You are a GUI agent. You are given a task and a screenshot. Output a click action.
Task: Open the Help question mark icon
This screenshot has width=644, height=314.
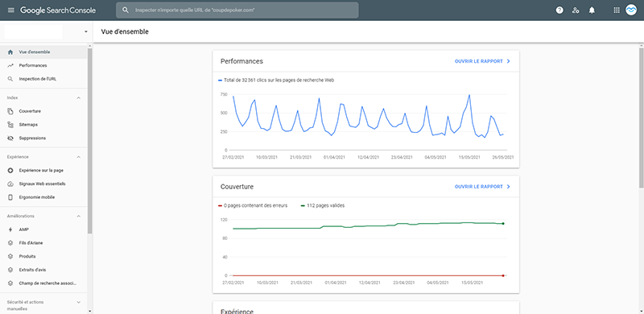tap(559, 10)
